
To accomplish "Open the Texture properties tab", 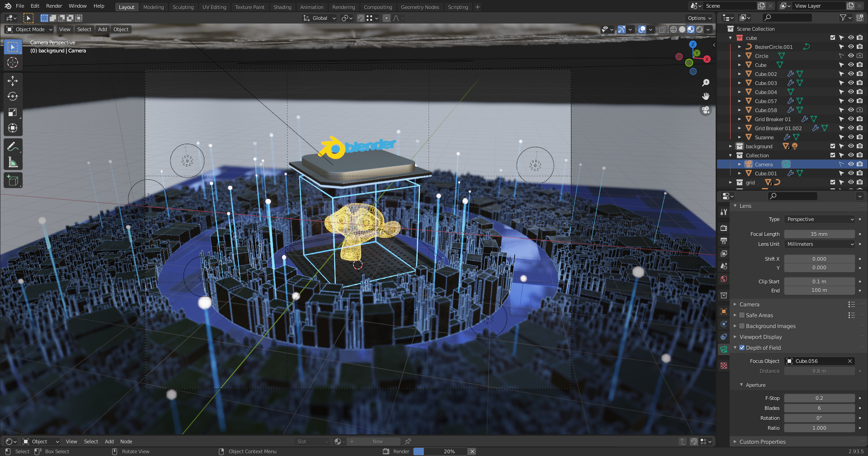I will (x=724, y=366).
